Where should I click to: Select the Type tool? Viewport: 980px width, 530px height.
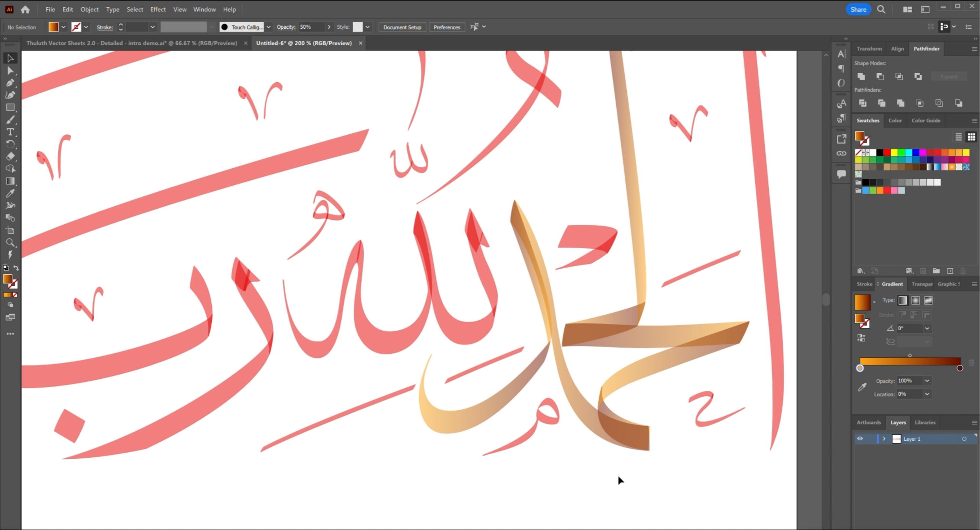pyautogui.click(x=10, y=132)
